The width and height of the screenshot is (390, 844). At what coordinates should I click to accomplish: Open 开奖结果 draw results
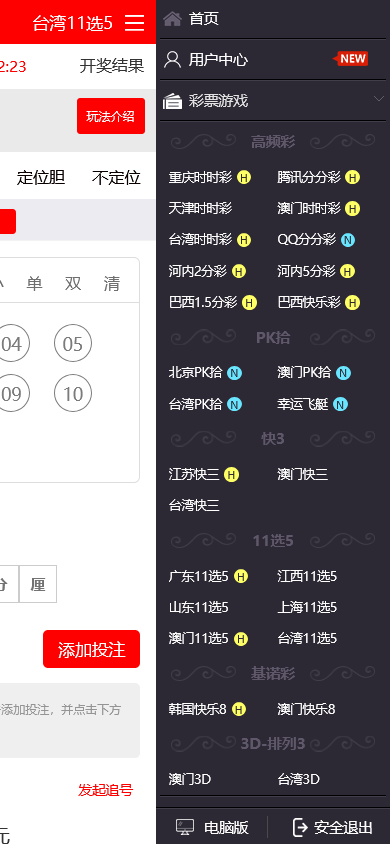112,66
